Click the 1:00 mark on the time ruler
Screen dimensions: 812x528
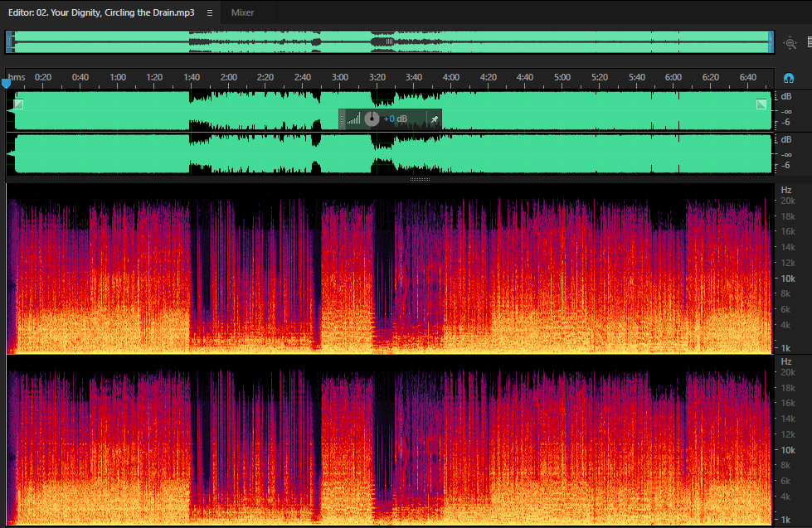point(118,77)
